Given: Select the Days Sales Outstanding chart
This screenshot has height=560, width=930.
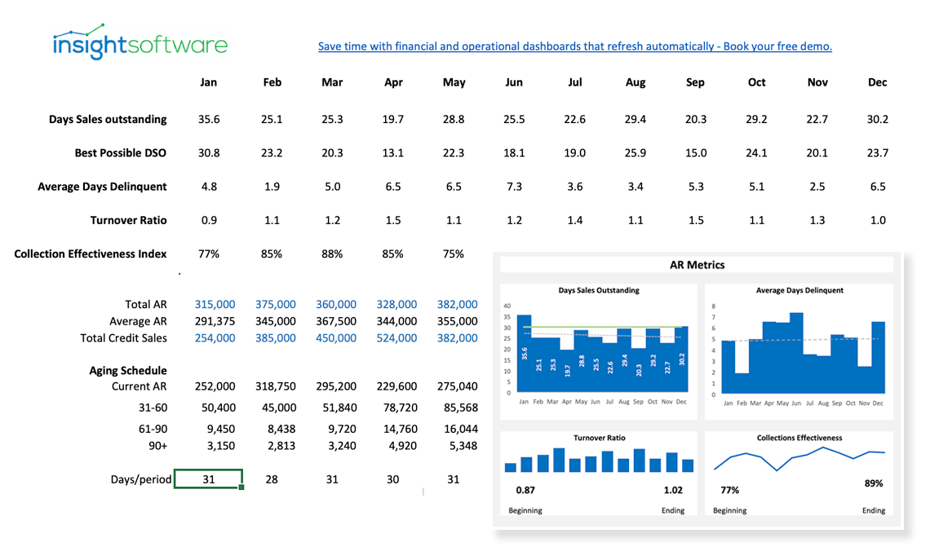Looking at the screenshot, I should (599, 351).
